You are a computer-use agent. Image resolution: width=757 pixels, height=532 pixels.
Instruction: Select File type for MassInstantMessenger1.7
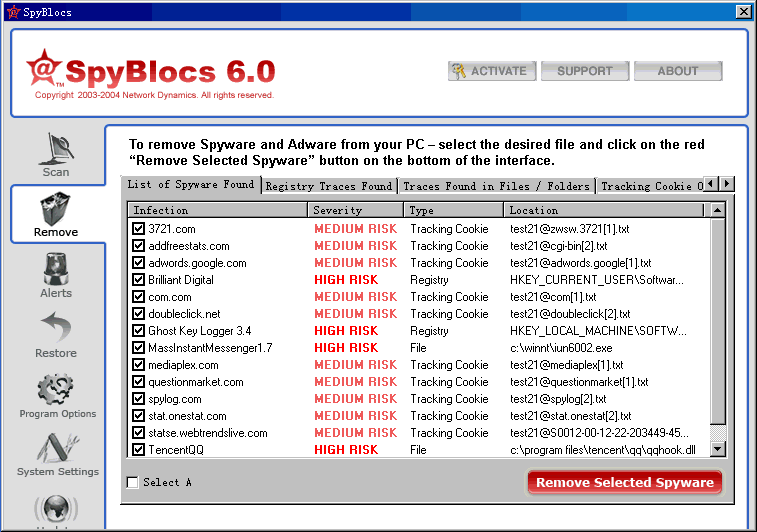418,348
